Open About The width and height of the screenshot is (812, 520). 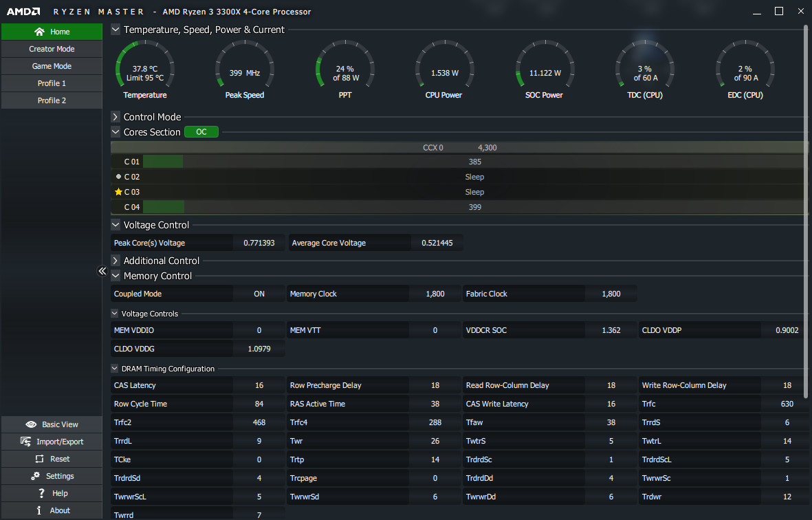coord(52,510)
